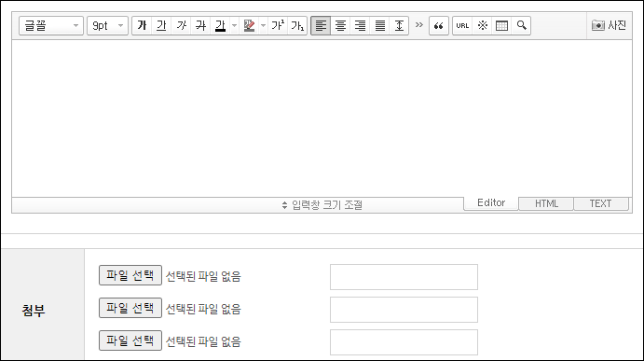Switch to the HTML editing tab
The width and height of the screenshot is (644, 361).
coord(546,203)
